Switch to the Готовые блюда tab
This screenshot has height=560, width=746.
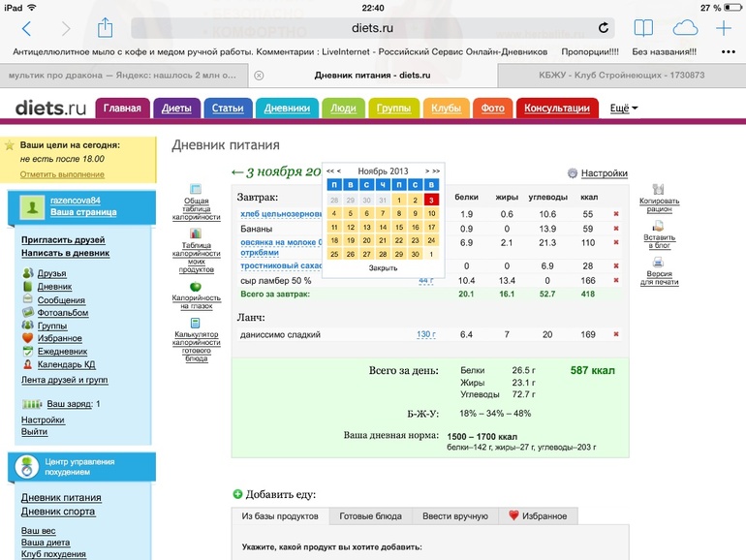[370, 515]
